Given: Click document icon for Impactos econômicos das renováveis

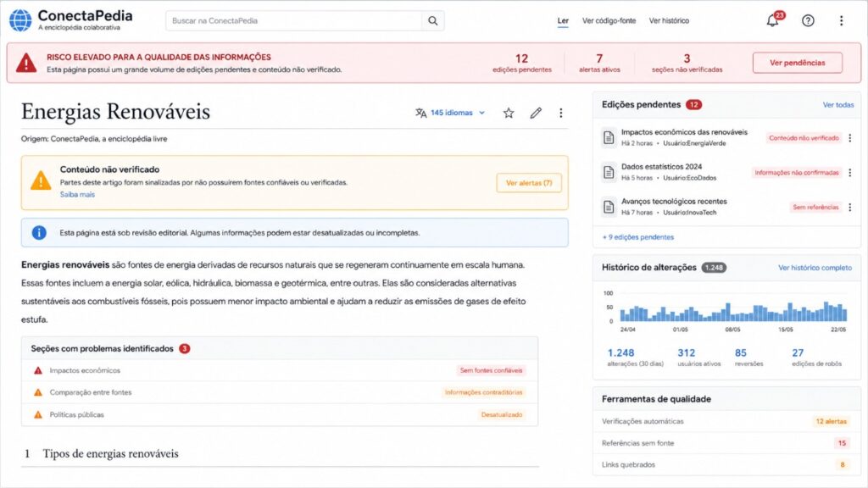Looking at the screenshot, I should (x=609, y=138).
